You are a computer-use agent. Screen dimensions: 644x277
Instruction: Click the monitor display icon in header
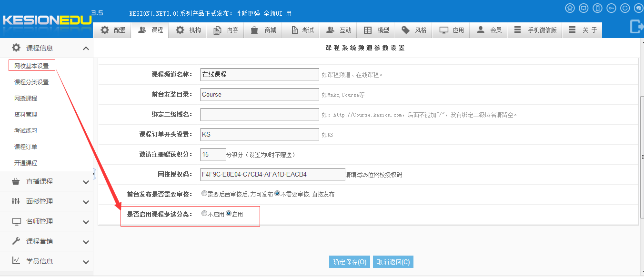[584, 8]
